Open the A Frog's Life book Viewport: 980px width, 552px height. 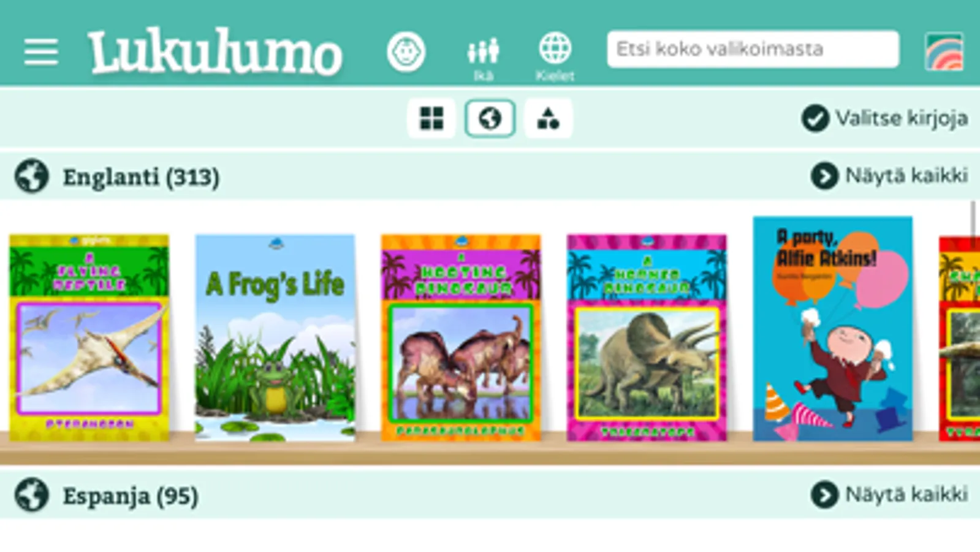click(x=275, y=337)
